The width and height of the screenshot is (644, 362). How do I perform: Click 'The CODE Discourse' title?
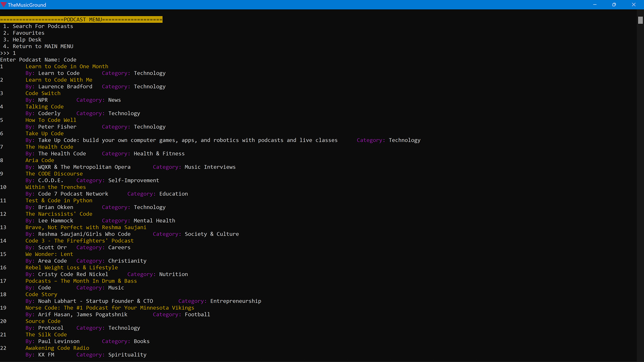pos(54,174)
